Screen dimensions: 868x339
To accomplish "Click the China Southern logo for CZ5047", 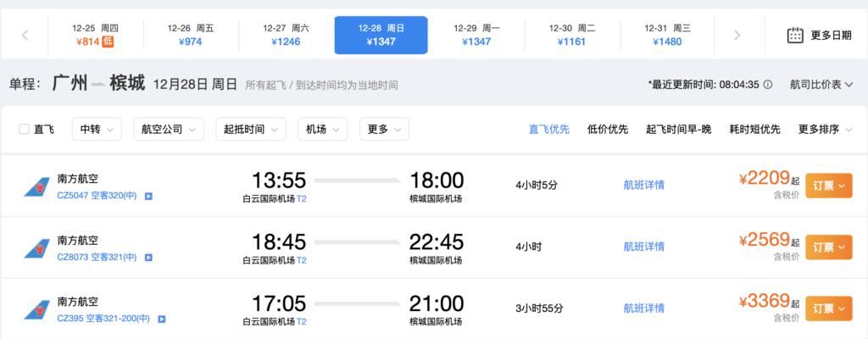I will (36, 186).
